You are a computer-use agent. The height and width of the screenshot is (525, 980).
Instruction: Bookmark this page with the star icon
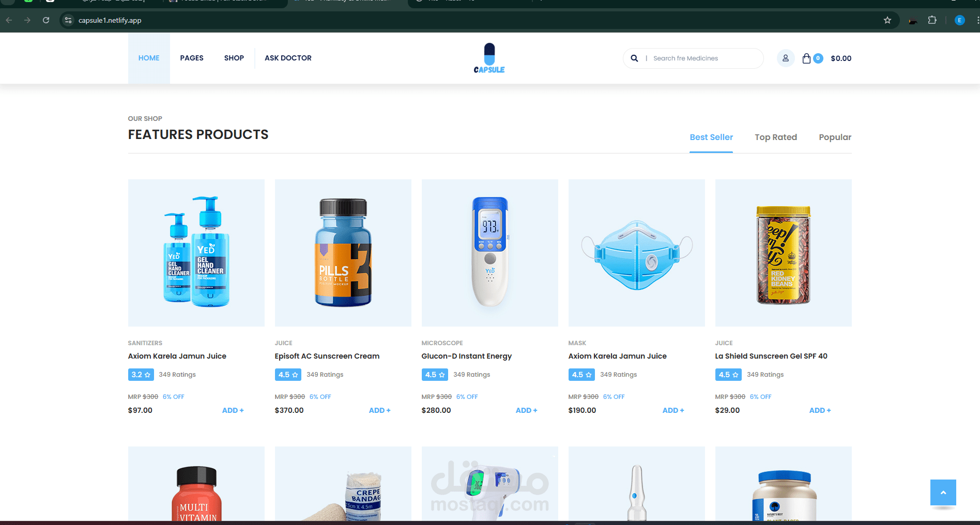click(x=887, y=20)
